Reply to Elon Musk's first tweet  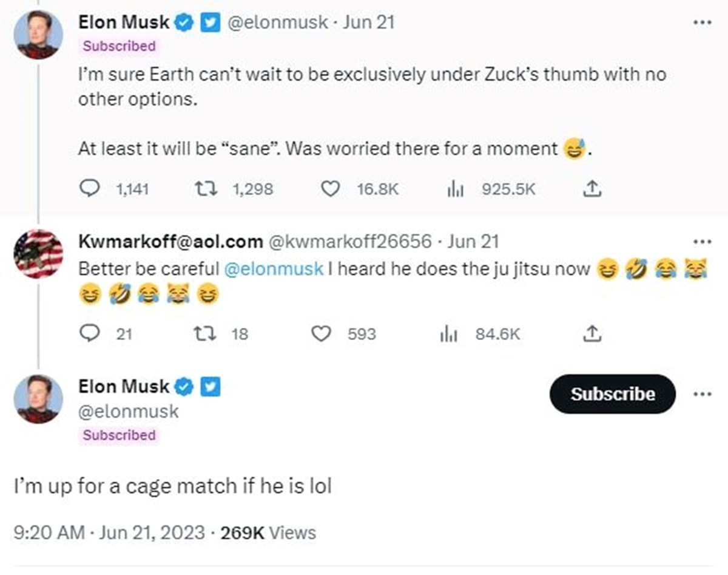click(x=90, y=189)
